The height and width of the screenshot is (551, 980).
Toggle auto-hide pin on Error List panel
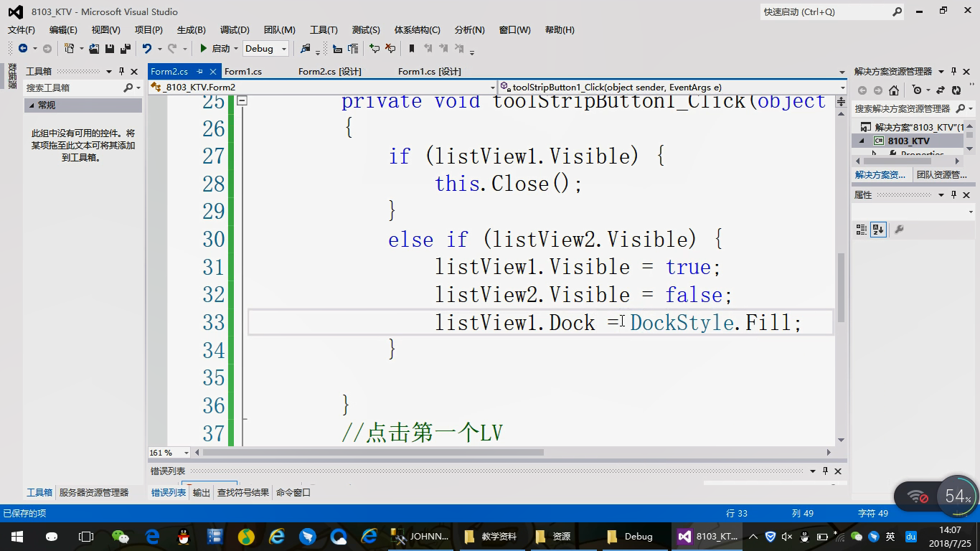pyautogui.click(x=825, y=471)
